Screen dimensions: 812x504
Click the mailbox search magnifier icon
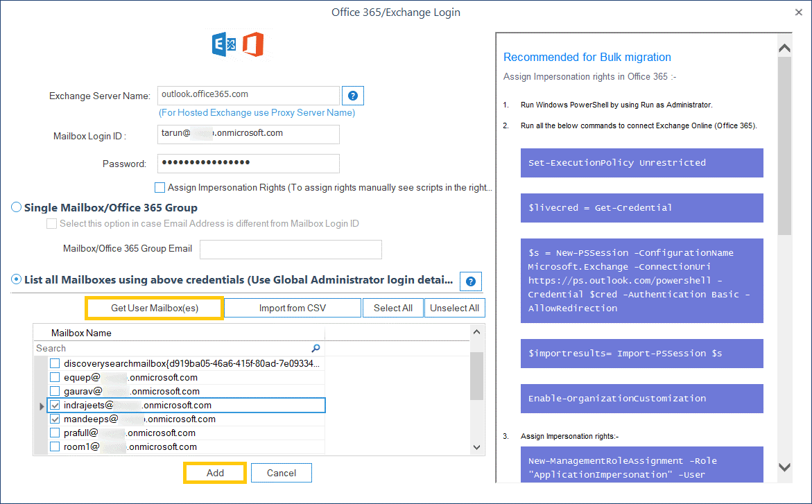pos(316,348)
